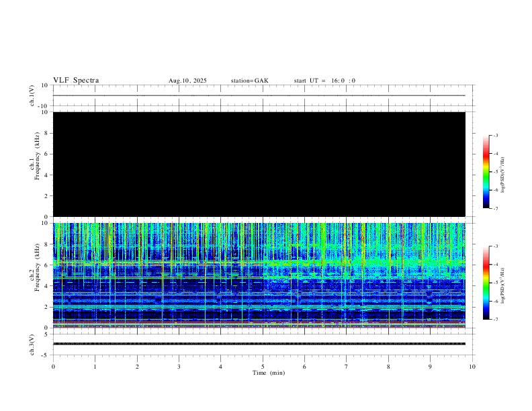Click the colorful ch.2 spectrogram panel
The height and width of the screenshot is (411, 532).
[x=259, y=275]
